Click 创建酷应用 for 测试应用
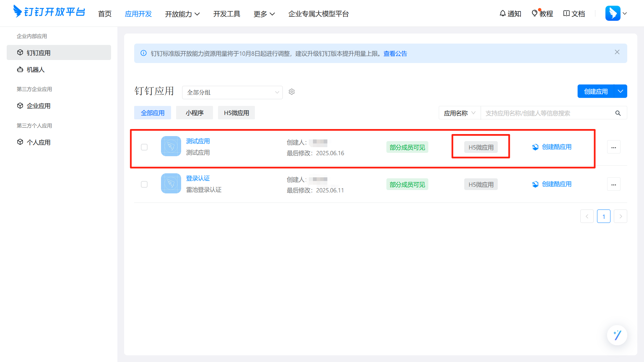This screenshot has height=362, width=644. [x=552, y=147]
